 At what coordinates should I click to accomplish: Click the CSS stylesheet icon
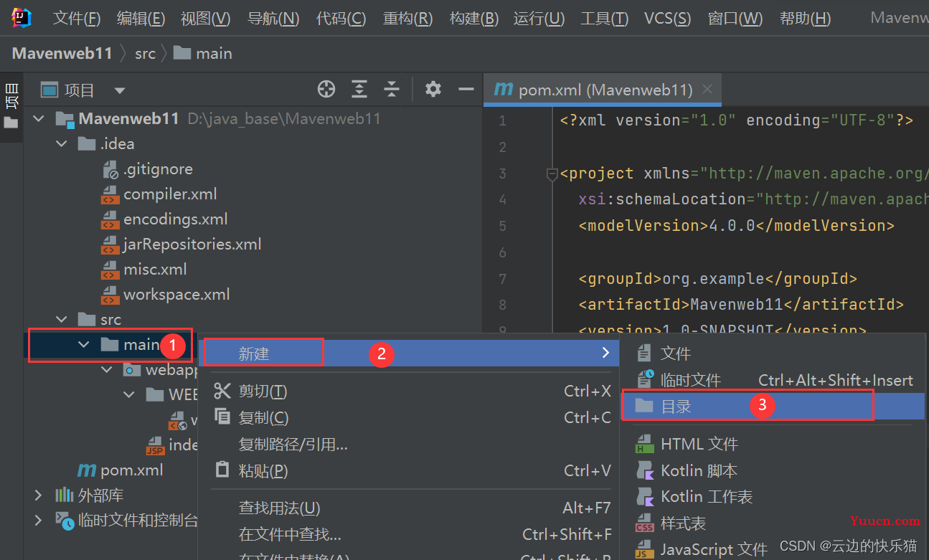point(644,524)
